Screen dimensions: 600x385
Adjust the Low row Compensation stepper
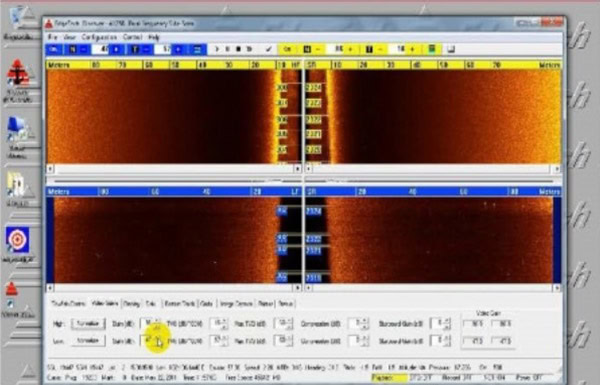[365, 340]
